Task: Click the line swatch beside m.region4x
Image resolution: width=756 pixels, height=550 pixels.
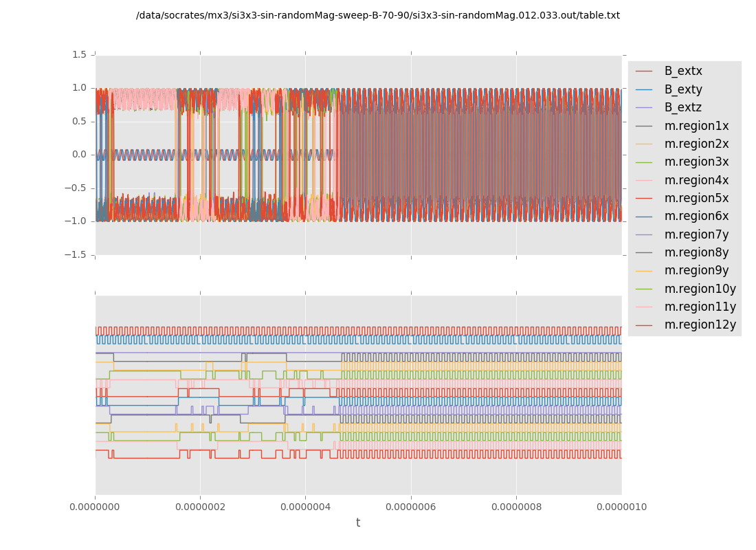Action: point(644,180)
